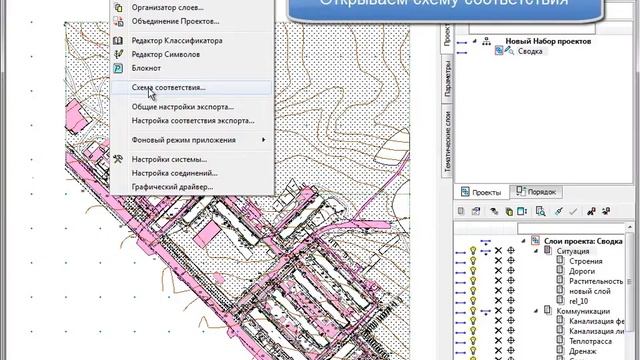Viewport: 640px width, 360px height.
Task: Click the hierarchy icon of Новый Набор проектов
Action: coord(486,41)
